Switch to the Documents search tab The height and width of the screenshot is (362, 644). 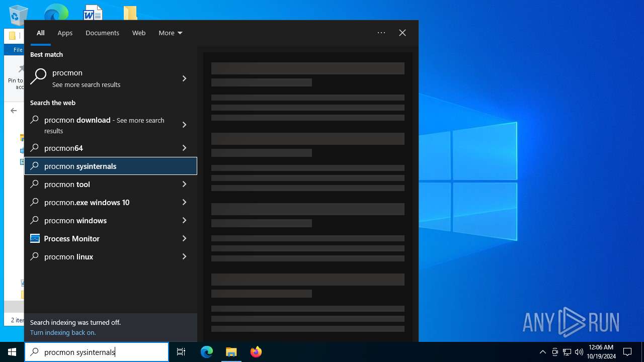point(102,33)
